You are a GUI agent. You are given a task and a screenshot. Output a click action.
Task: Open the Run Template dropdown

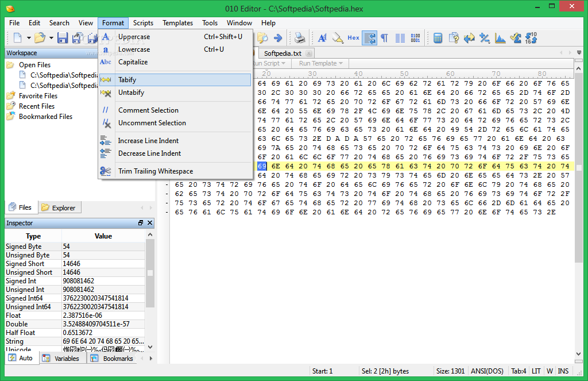point(320,63)
